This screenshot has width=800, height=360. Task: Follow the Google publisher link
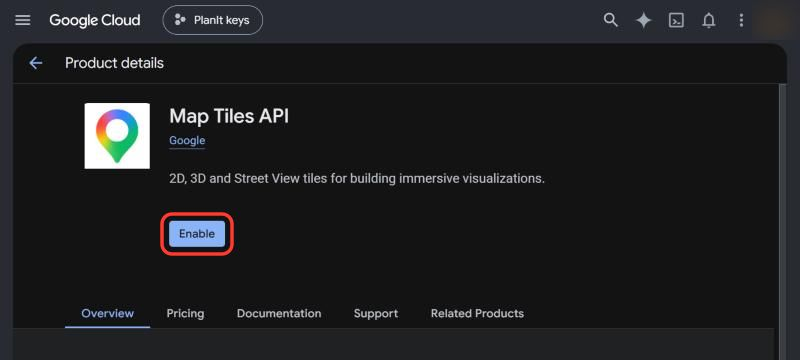coord(187,141)
